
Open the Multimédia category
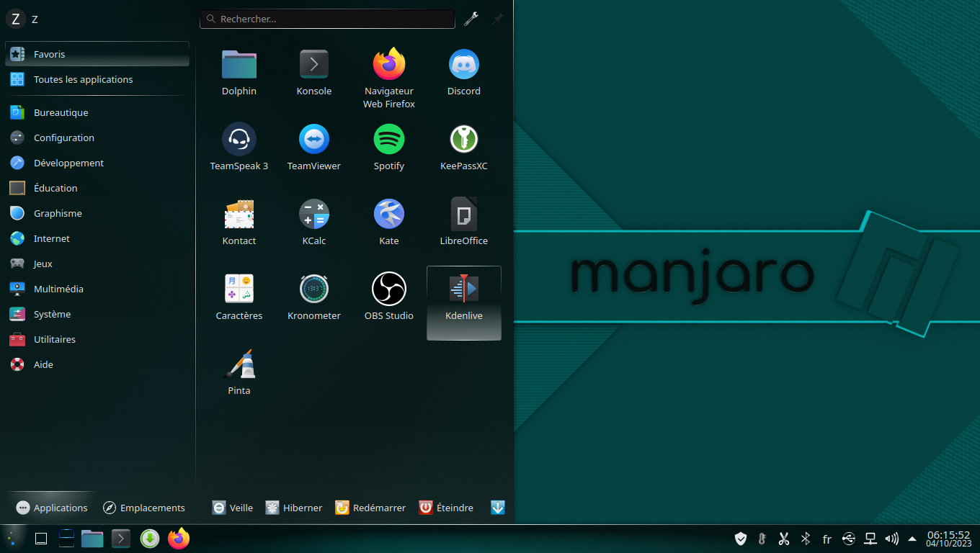point(97,289)
